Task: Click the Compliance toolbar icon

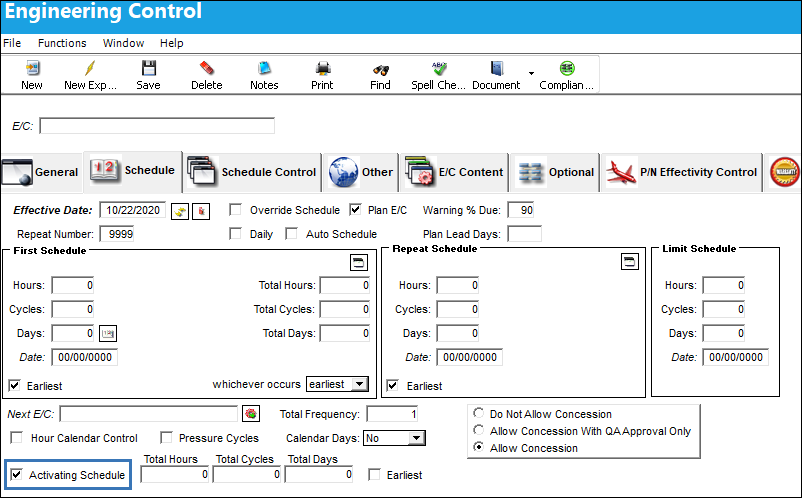Action: click(x=567, y=69)
